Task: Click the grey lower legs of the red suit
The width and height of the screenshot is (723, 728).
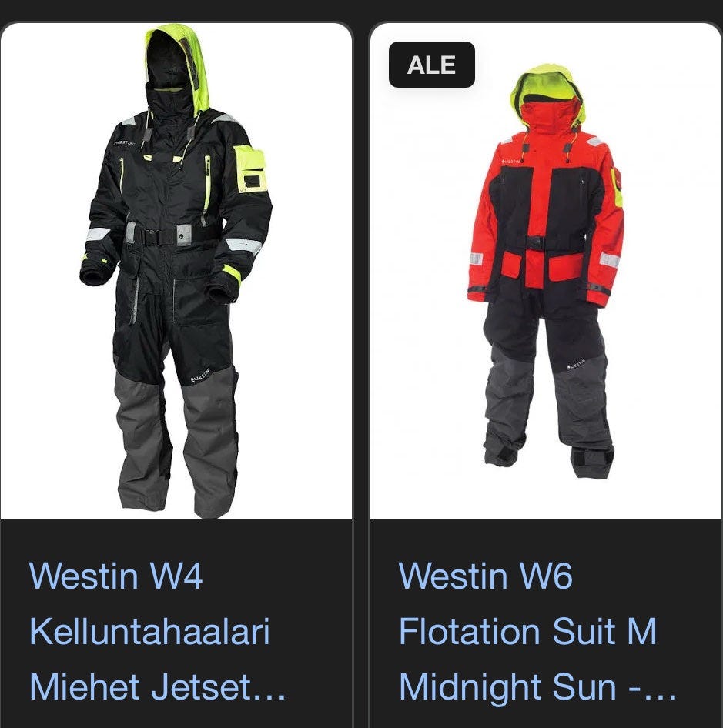Action: click(548, 409)
